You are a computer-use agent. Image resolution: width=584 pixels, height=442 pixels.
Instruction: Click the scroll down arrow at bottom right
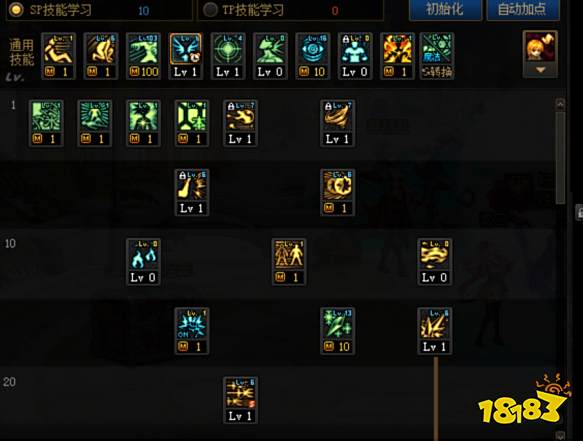point(560,435)
